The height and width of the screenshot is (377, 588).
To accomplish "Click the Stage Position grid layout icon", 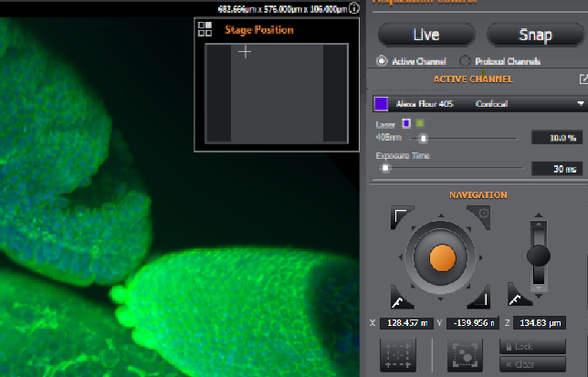I will (205, 30).
